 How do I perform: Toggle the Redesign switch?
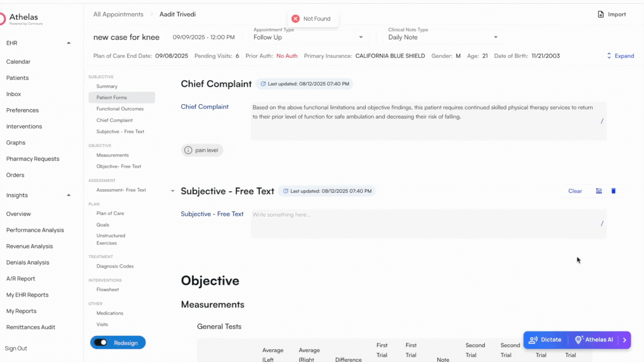pyautogui.click(x=101, y=343)
